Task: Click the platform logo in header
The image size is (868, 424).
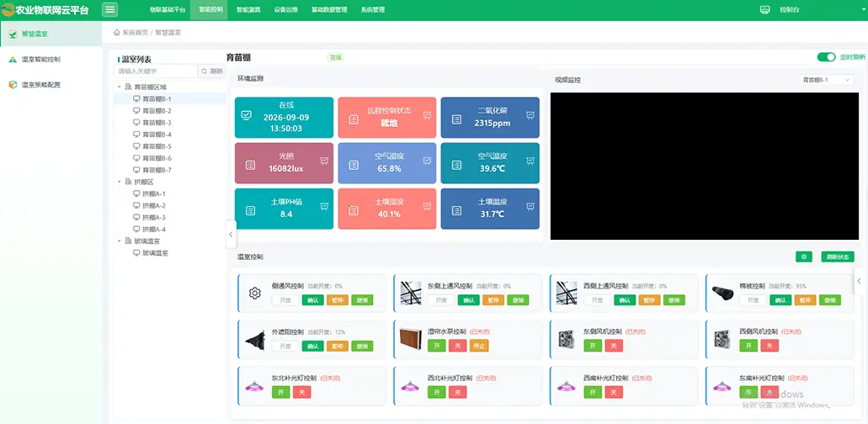Action: click(x=8, y=9)
